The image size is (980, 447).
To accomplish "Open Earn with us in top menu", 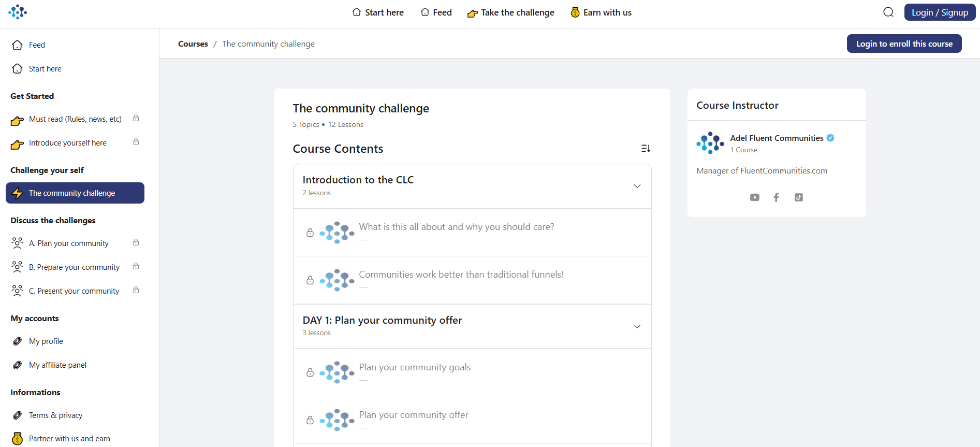I will click(601, 12).
